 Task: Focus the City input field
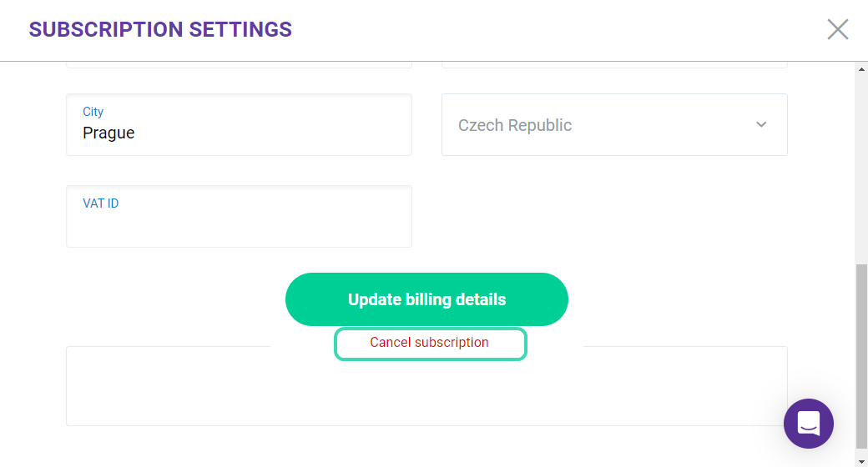(239, 124)
